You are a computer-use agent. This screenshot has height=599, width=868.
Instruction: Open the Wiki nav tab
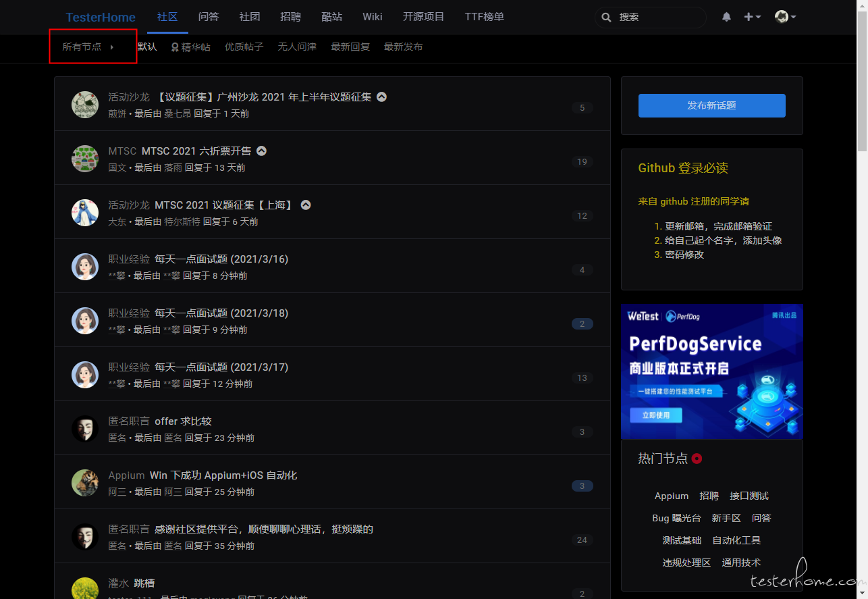click(373, 16)
